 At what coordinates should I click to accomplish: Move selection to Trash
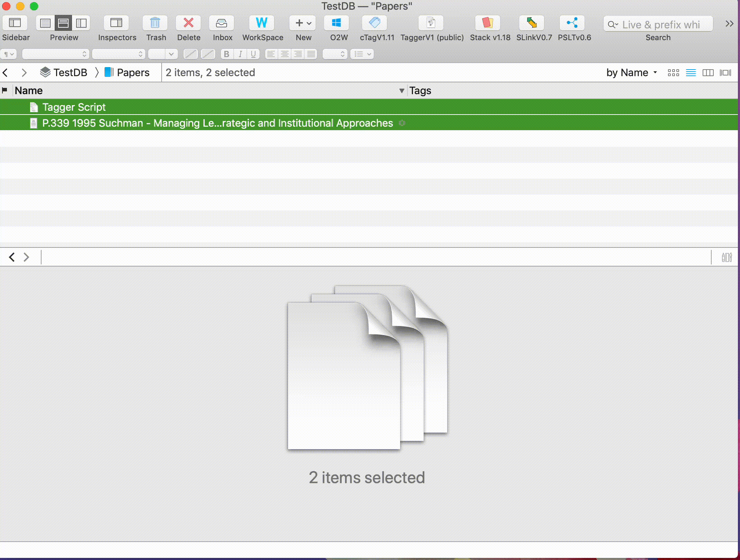[x=155, y=23]
